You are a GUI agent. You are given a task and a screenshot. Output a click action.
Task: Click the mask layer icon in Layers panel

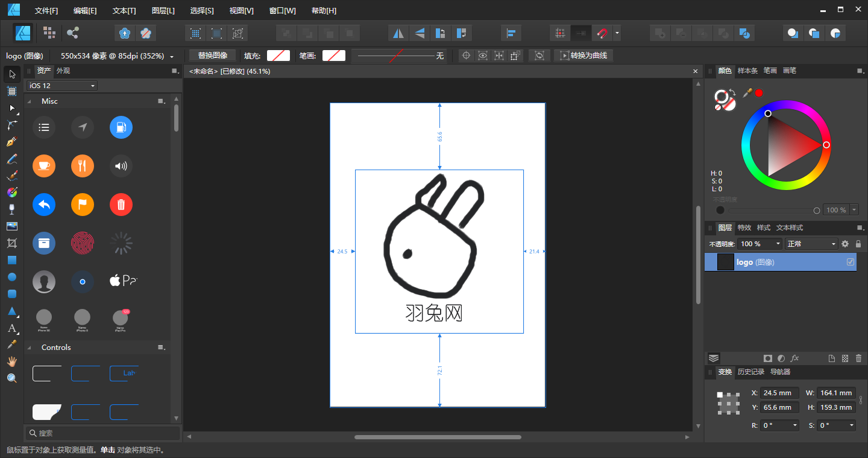767,358
